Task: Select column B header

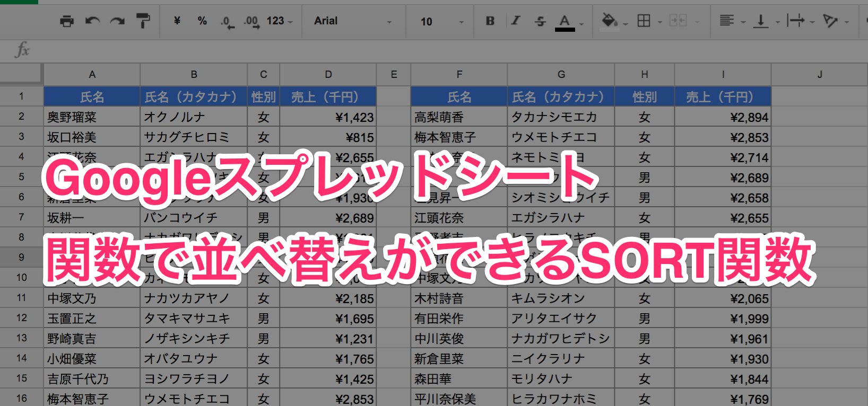Action: 194,75
